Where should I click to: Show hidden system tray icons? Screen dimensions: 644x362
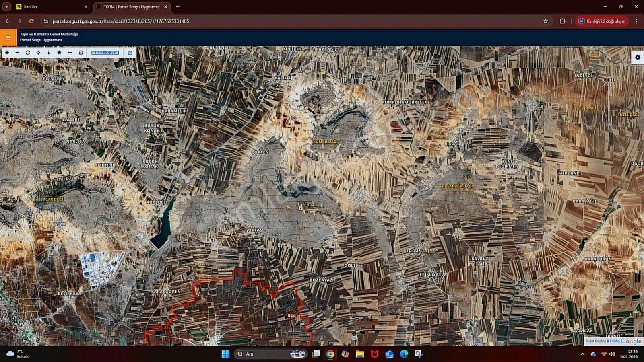click(x=582, y=354)
